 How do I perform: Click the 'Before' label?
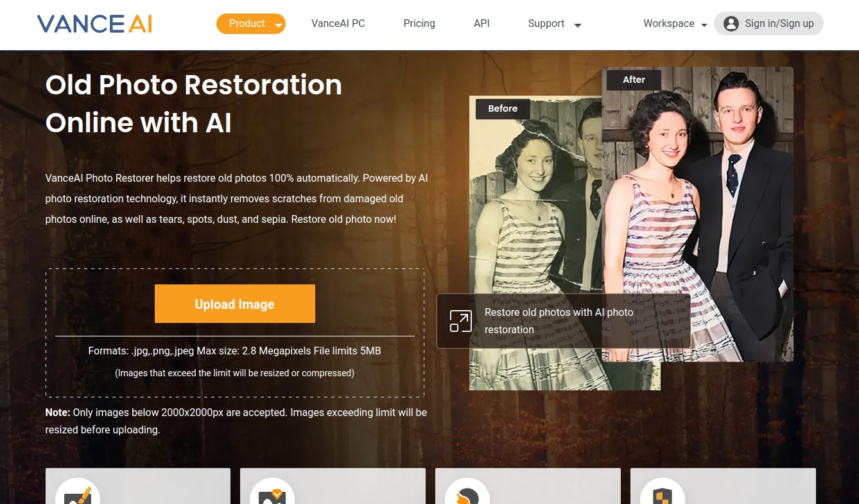click(503, 109)
